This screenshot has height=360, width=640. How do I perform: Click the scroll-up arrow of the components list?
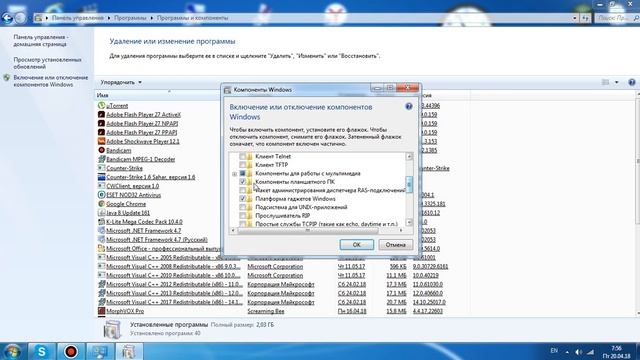click(x=409, y=156)
